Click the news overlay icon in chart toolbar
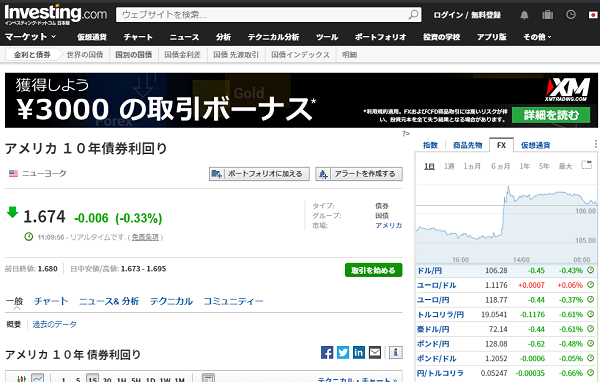This screenshot has height=382, width=600. click(x=208, y=378)
